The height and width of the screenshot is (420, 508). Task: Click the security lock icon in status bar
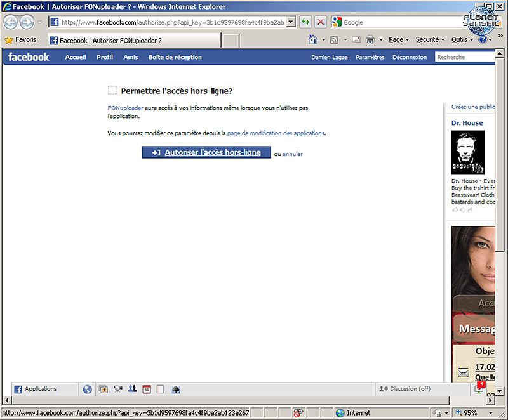437,413
